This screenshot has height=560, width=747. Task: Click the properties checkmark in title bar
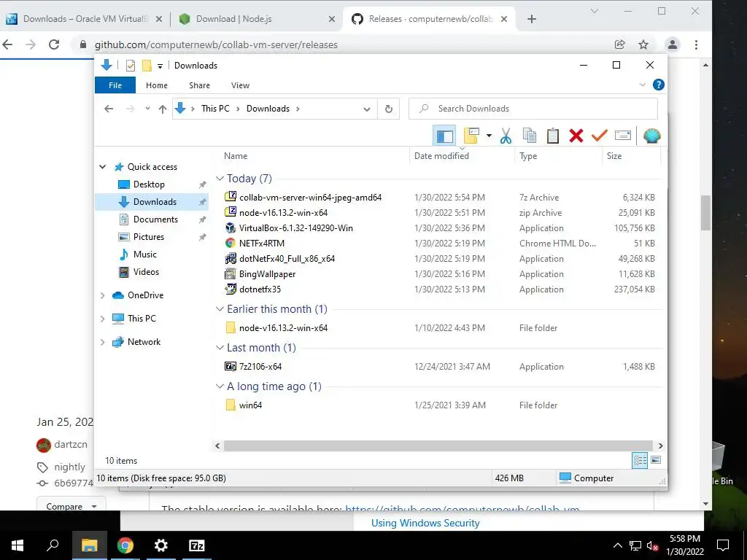[x=131, y=66]
